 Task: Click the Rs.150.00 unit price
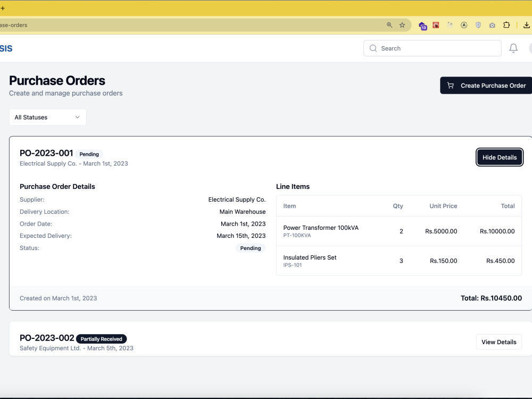pos(444,261)
